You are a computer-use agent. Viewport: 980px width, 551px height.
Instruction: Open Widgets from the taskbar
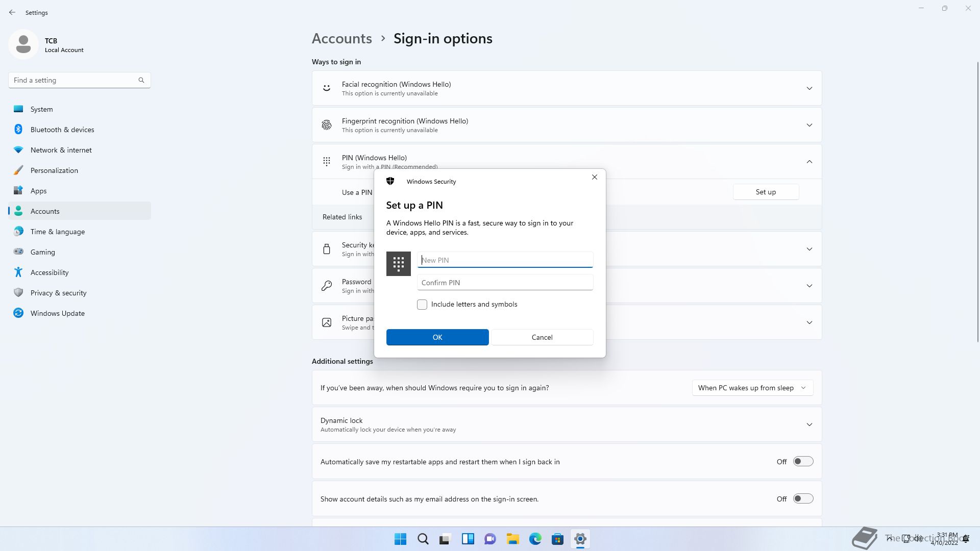point(468,539)
